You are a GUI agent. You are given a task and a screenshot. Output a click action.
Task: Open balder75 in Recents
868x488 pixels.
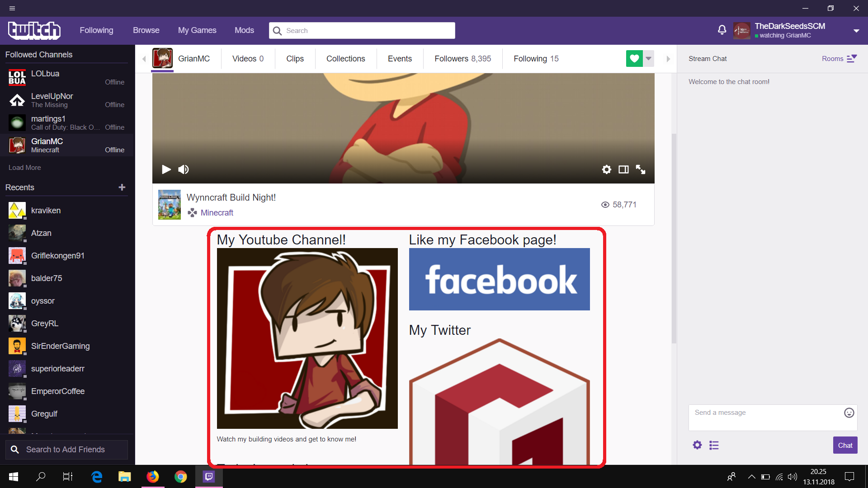pos(67,278)
